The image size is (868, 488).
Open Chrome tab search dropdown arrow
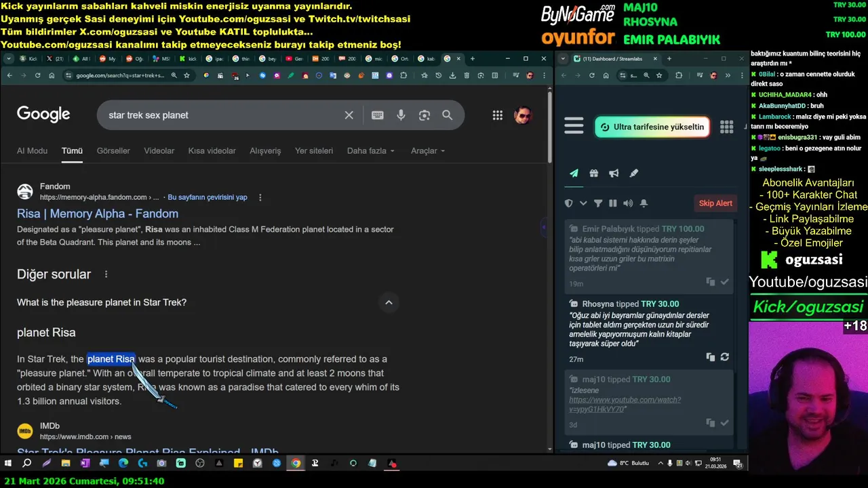(9, 59)
